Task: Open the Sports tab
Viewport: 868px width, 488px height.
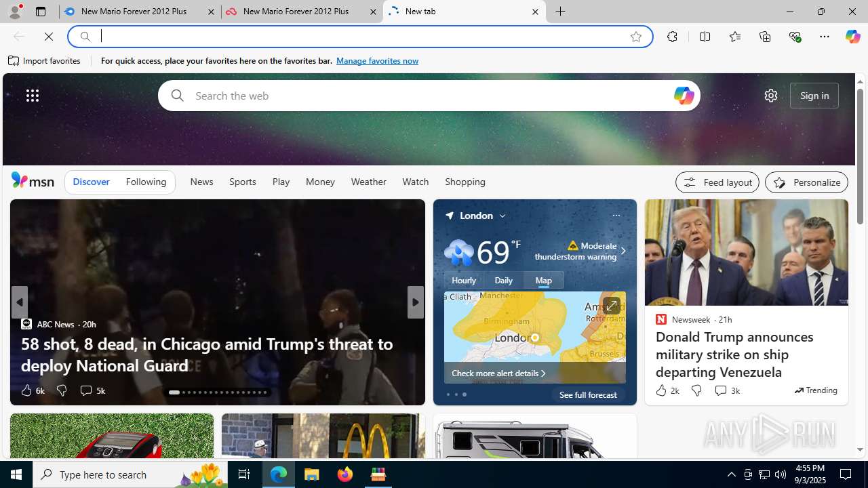Action: click(242, 182)
